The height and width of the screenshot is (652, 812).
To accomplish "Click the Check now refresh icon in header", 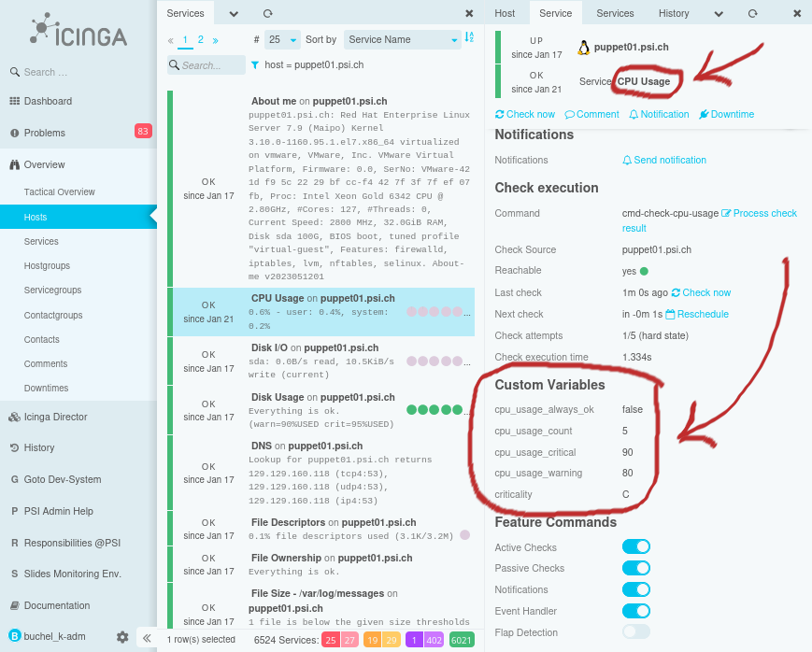I will (x=499, y=115).
